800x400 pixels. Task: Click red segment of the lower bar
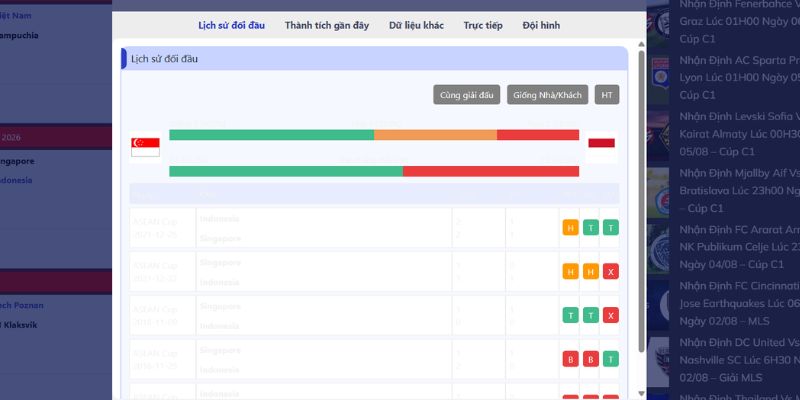tap(491, 171)
